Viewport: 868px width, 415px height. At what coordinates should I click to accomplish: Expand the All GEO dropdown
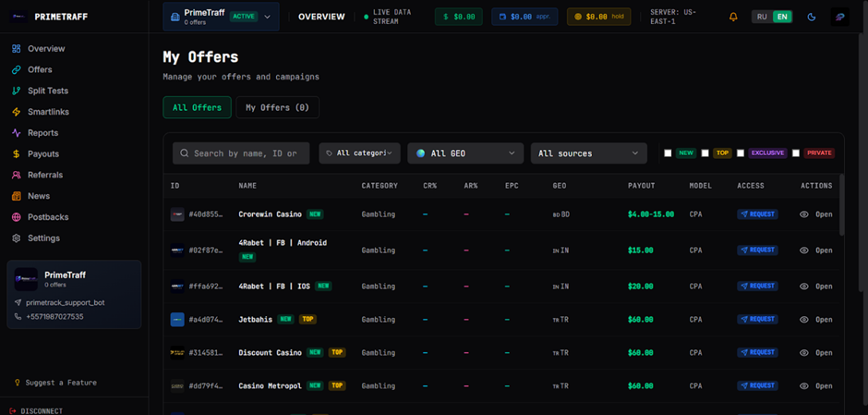click(465, 153)
